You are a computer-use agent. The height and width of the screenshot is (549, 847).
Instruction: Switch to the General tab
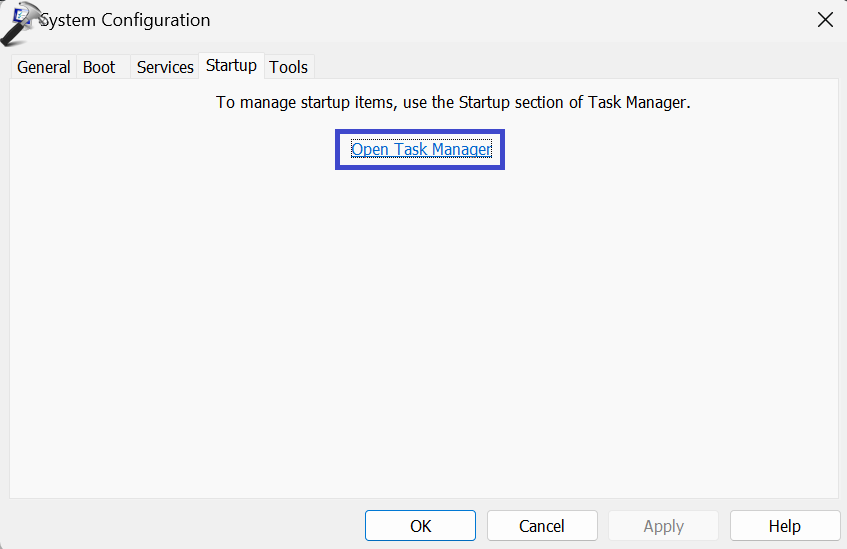pyautogui.click(x=44, y=67)
